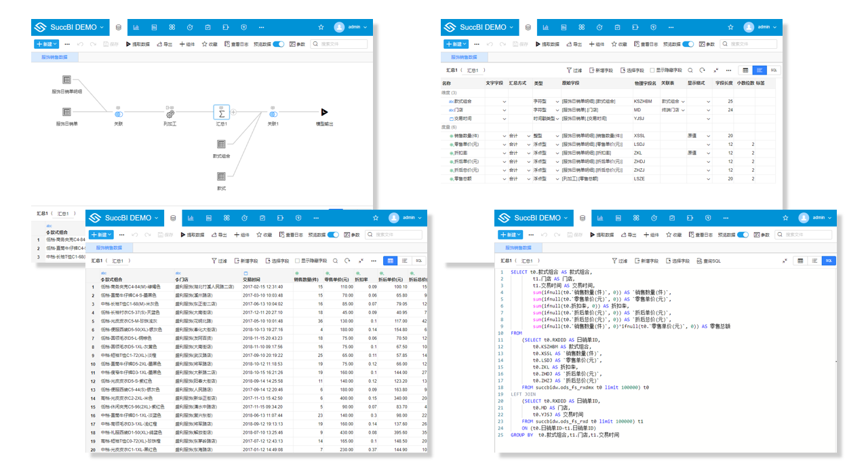Click 查询SQL button in SQL window
The image size is (868, 475).
[709, 261]
